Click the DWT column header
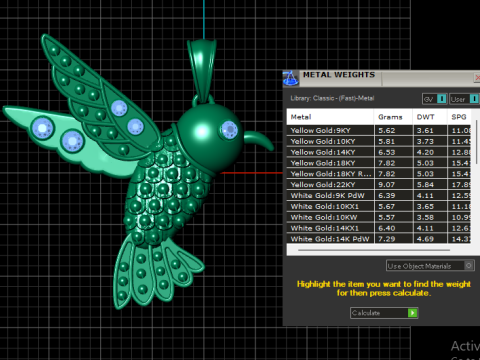 coord(430,117)
